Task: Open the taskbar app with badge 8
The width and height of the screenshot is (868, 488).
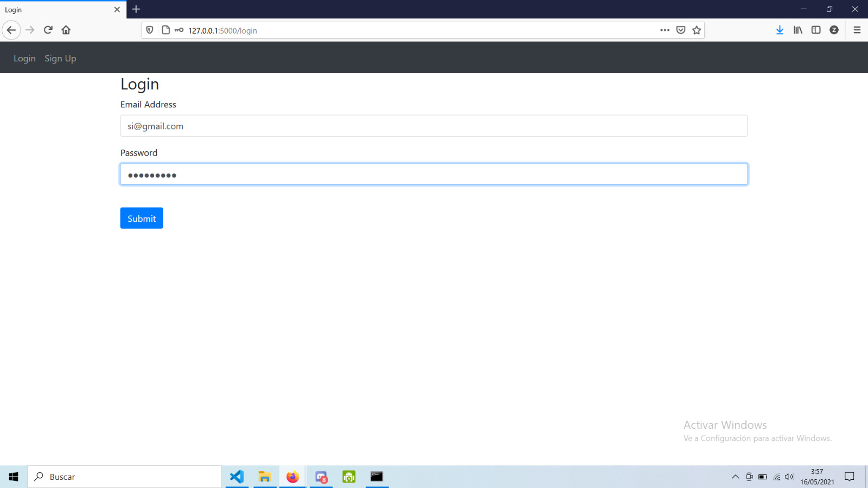Action: (321, 477)
